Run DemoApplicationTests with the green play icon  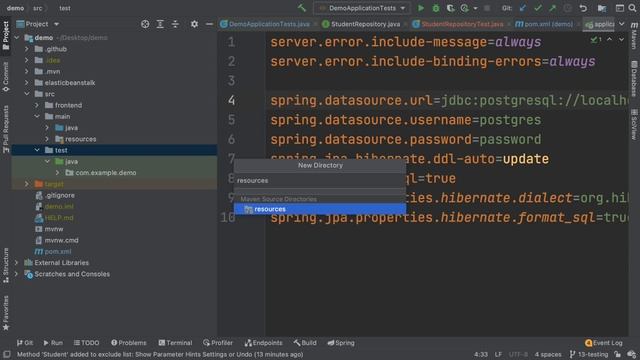pos(421,8)
